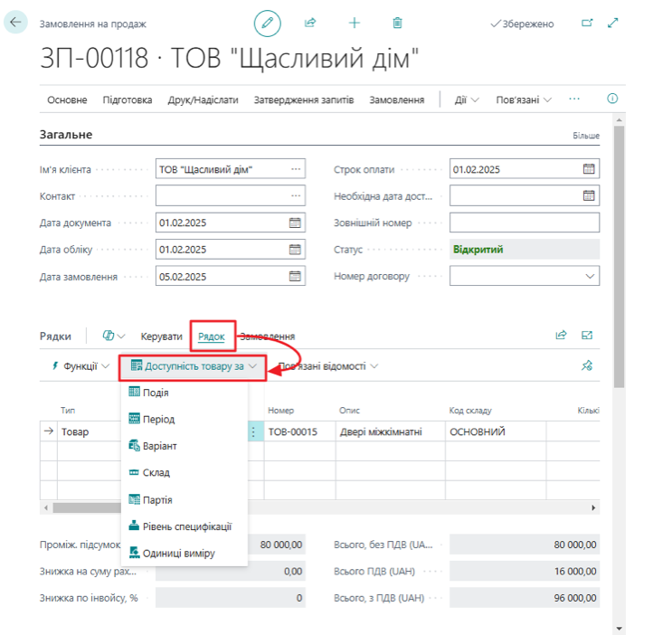
Task: Open the Підготовка tab
Action: pos(128,100)
